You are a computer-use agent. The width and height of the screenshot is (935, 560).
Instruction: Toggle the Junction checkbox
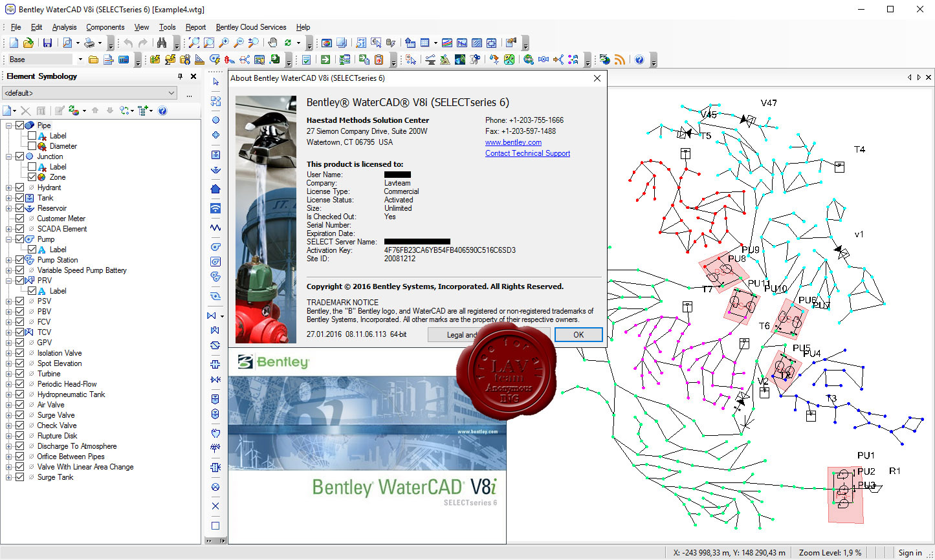coord(19,156)
